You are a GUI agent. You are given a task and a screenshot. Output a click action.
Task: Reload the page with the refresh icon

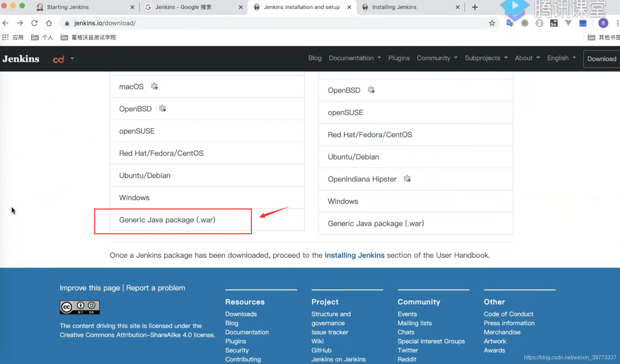click(34, 23)
